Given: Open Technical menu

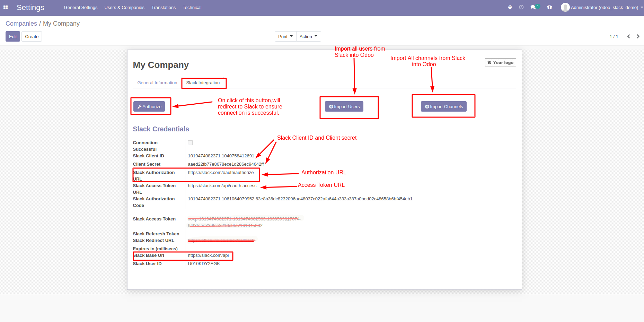Looking at the screenshot, I should click(x=192, y=7).
